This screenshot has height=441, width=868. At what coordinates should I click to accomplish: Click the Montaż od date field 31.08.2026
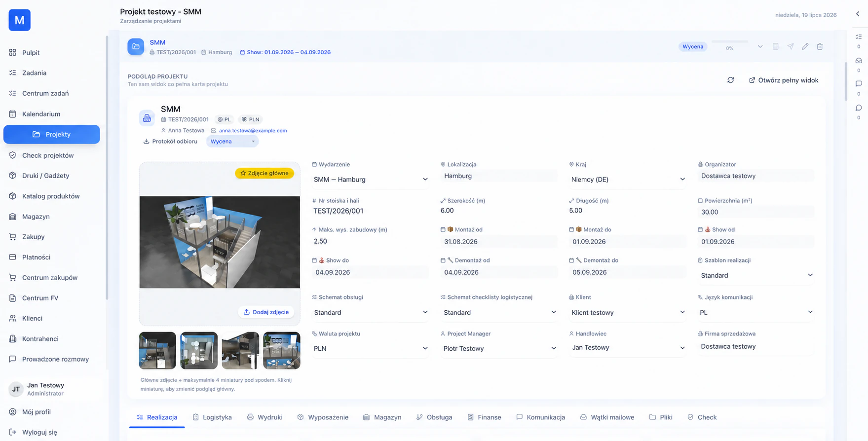point(499,242)
